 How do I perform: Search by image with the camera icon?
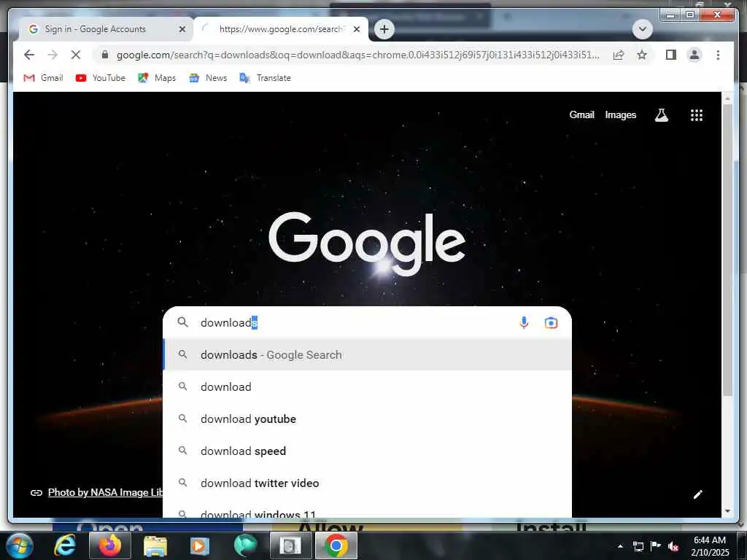551,323
